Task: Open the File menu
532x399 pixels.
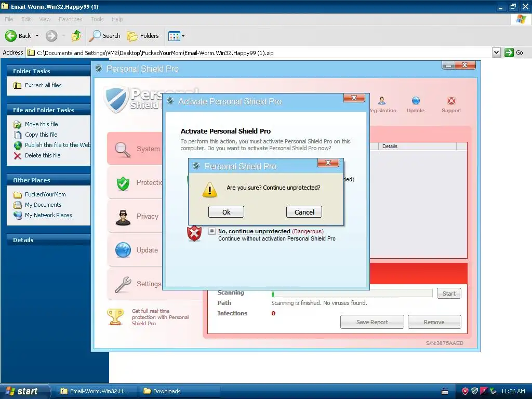Action: (9, 19)
